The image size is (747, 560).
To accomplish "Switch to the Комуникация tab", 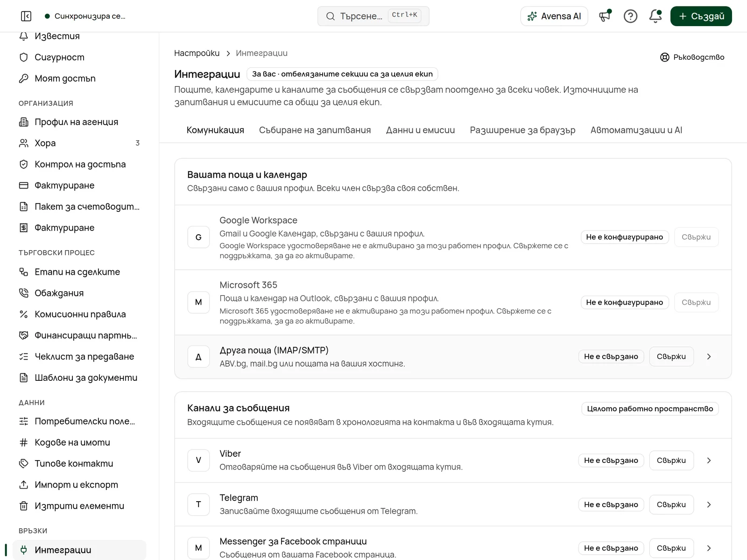I will (215, 130).
